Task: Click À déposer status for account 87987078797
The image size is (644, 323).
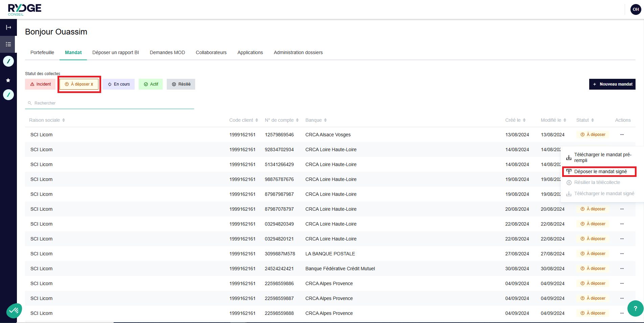Action: [593, 209]
